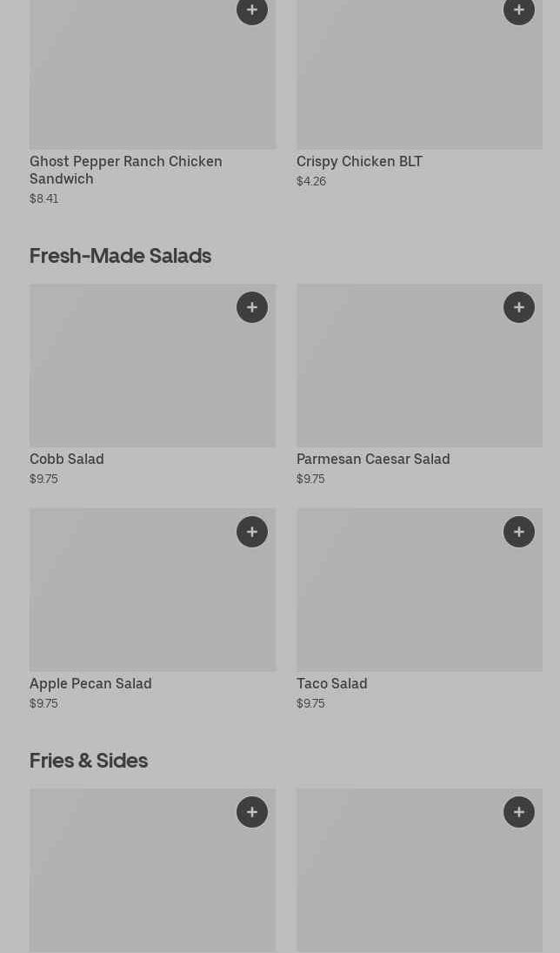
Task: Add Crispy Chicken BLT to cart
Action: pos(518,10)
